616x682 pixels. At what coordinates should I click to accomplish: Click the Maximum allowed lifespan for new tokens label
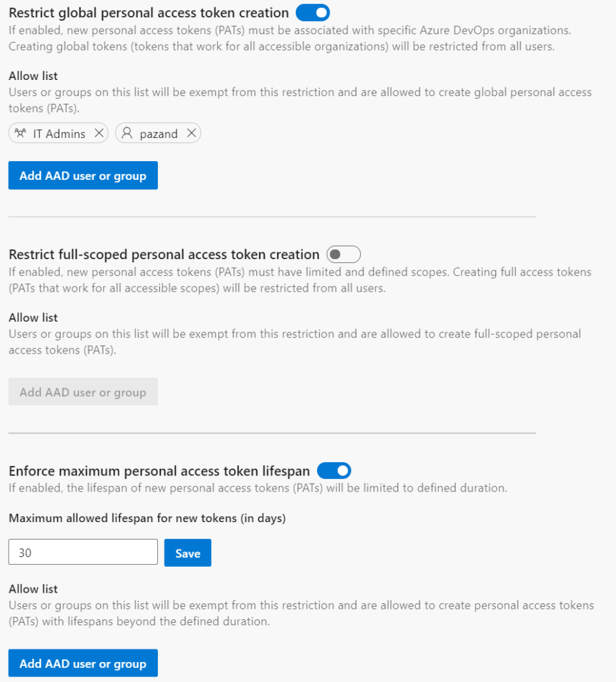[147, 518]
